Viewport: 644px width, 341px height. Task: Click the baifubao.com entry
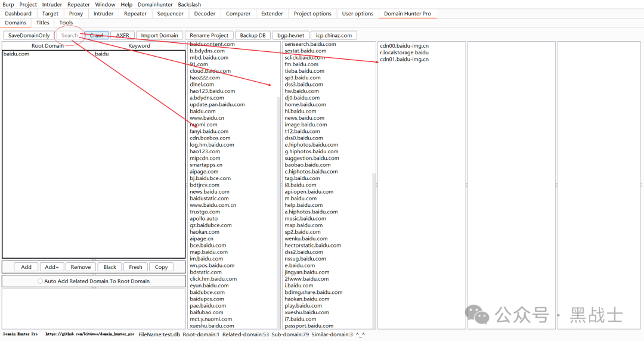click(x=206, y=312)
